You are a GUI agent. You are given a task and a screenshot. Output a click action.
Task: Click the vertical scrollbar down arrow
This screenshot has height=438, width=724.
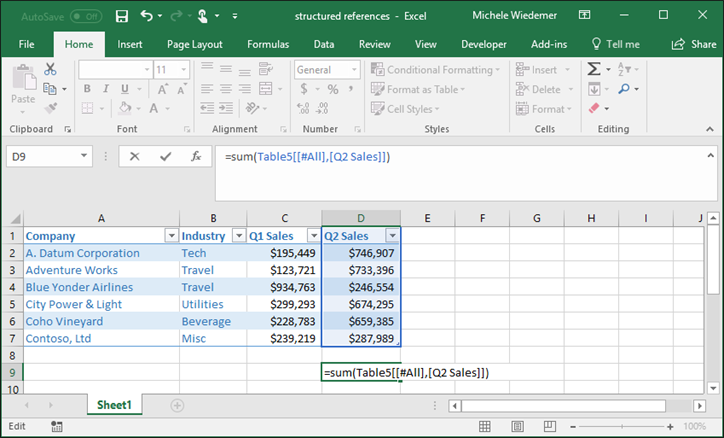coord(713,388)
